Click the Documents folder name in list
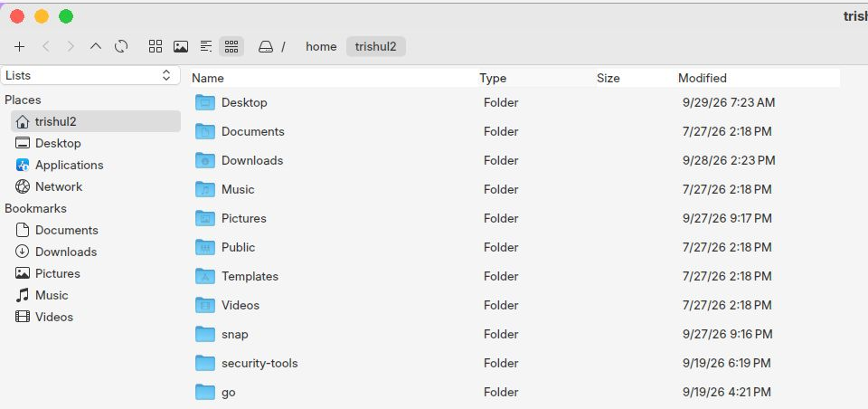 pyautogui.click(x=253, y=131)
